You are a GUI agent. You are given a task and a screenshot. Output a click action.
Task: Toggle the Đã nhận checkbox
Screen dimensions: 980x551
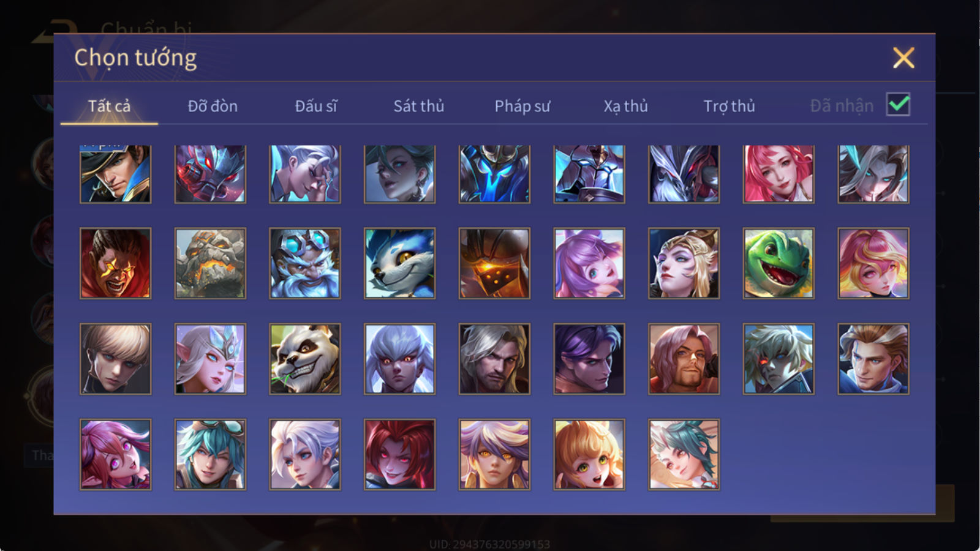coord(898,105)
